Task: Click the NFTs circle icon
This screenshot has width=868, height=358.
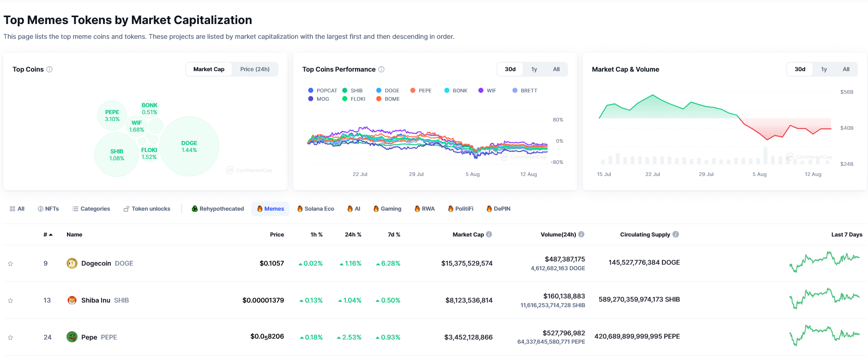Action: (x=41, y=209)
